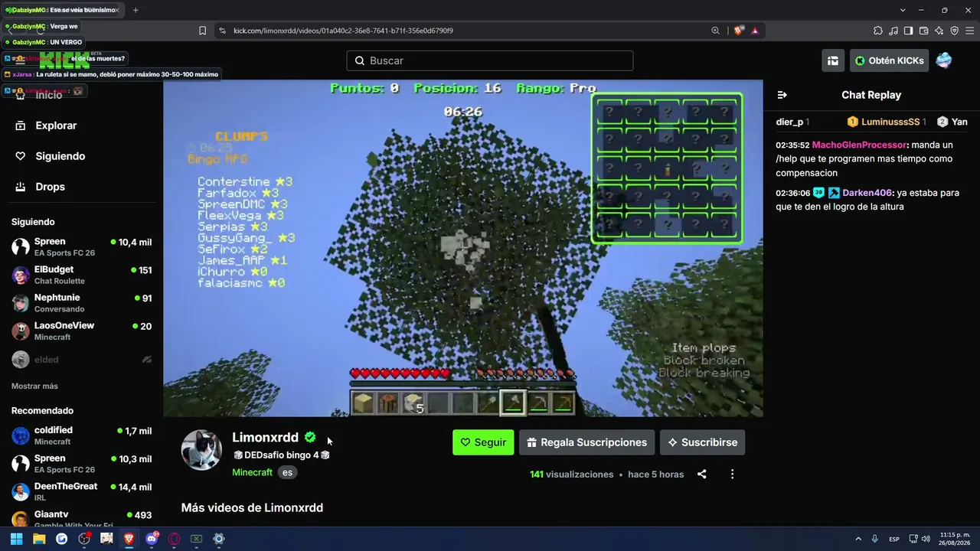This screenshot has height=551, width=980.
Task: Expand followed list with Mostrar más
Action: (x=34, y=386)
